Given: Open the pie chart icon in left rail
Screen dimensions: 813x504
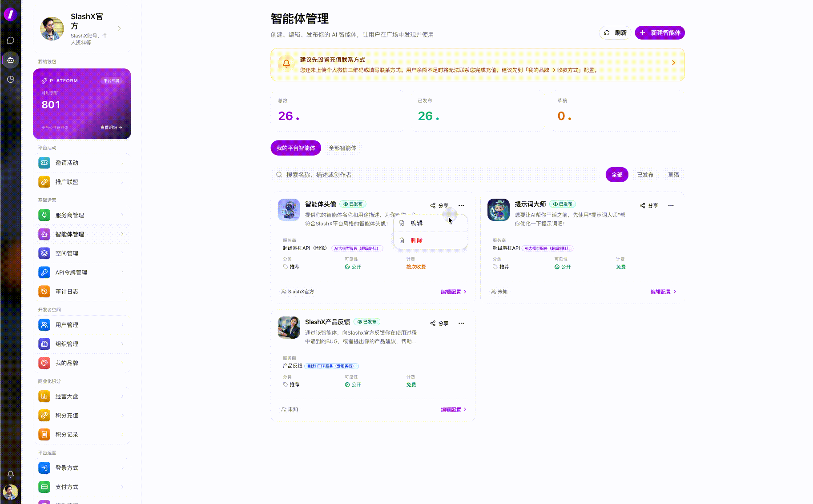Looking at the screenshot, I should 11,79.
